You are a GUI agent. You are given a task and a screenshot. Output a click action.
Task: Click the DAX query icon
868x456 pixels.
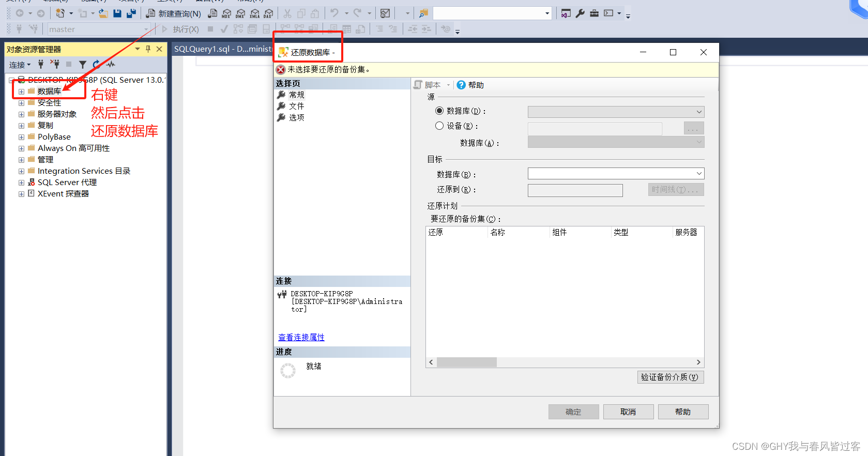pyautogui.click(x=268, y=13)
